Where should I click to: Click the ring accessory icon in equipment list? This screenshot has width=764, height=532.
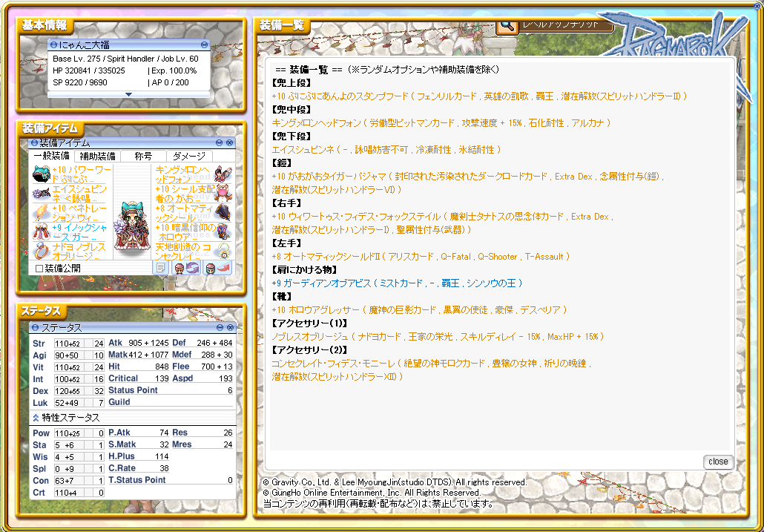pos(41,251)
